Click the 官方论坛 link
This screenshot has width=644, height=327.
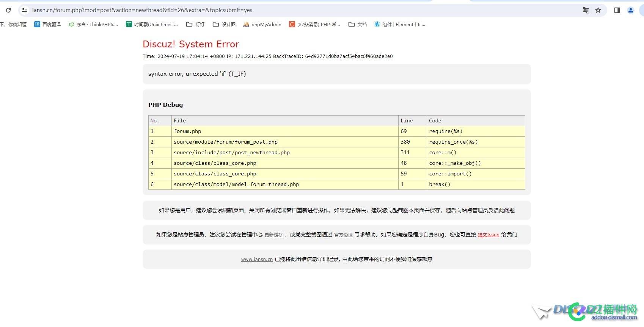coord(343,235)
